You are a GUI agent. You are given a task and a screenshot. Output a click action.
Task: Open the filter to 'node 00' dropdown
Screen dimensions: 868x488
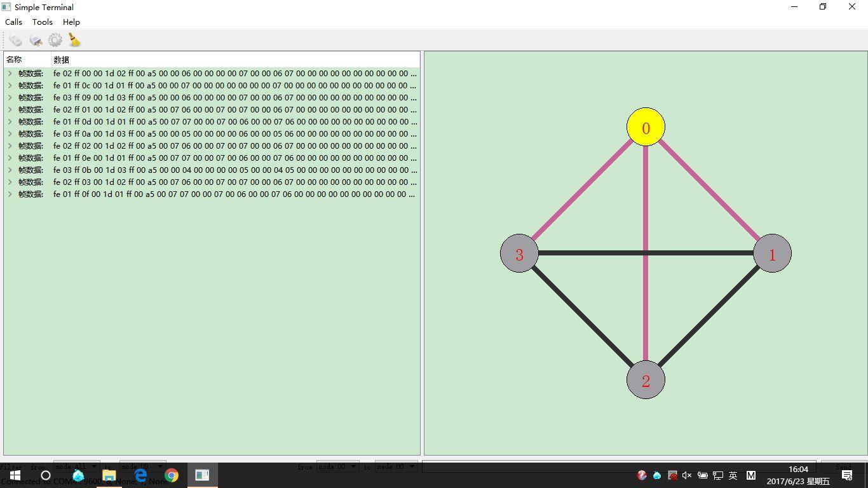(143, 466)
